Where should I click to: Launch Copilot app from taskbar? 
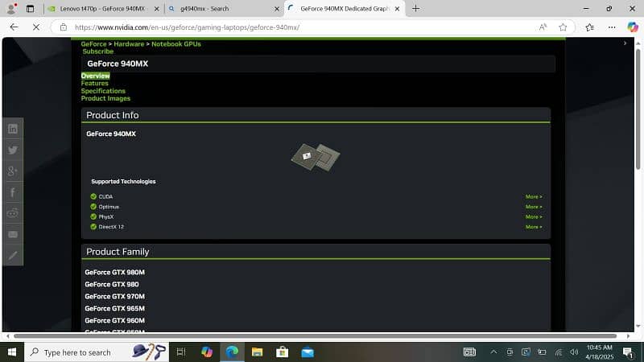click(x=207, y=352)
